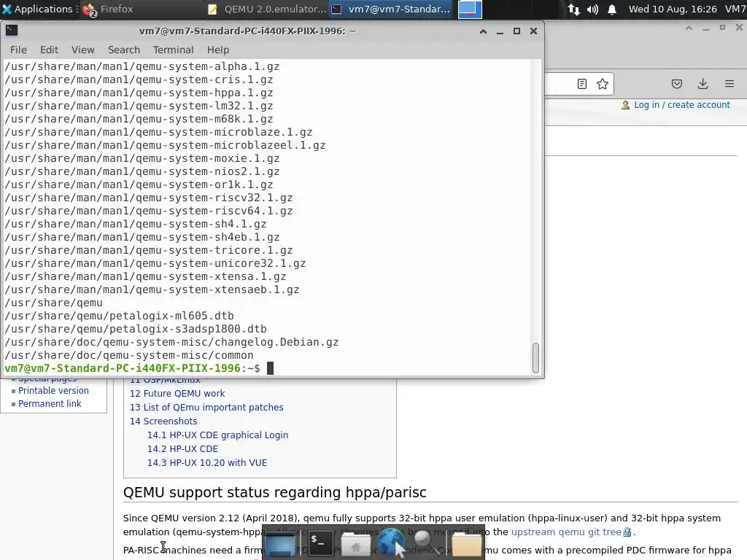Open the tan folder icon in the dock
The image size is (747, 560).
click(466, 544)
